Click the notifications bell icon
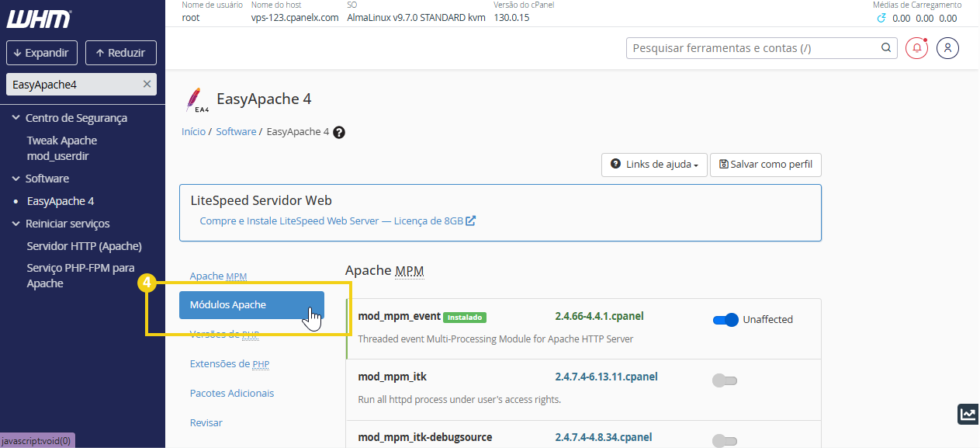This screenshot has height=448, width=980. (917, 48)
